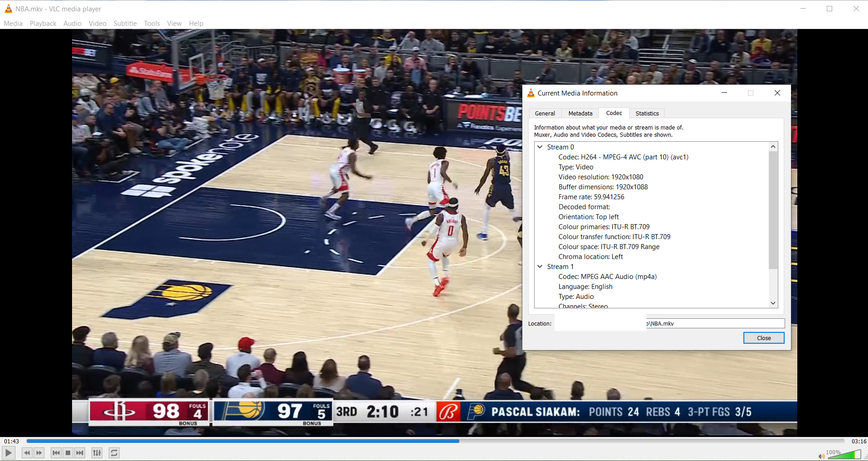Viewport: 868px width, 461px height.
Task: Stop the video playback
Action: [68, 453]
